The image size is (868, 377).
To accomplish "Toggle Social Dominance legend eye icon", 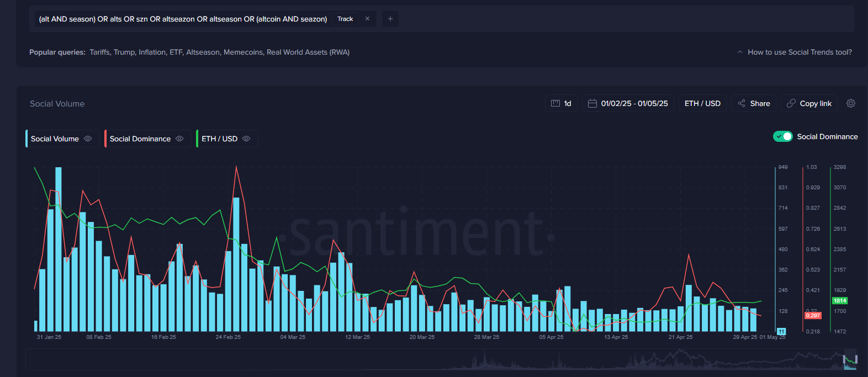I will 179,139.
